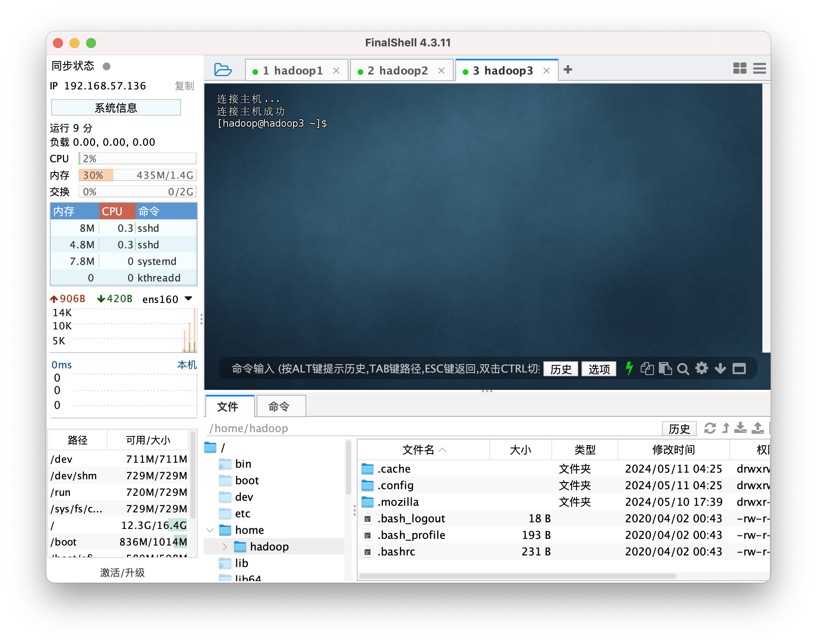Open the hamburger main menu
This screenshot has height=644, width=817.
[x=759, y=68]
